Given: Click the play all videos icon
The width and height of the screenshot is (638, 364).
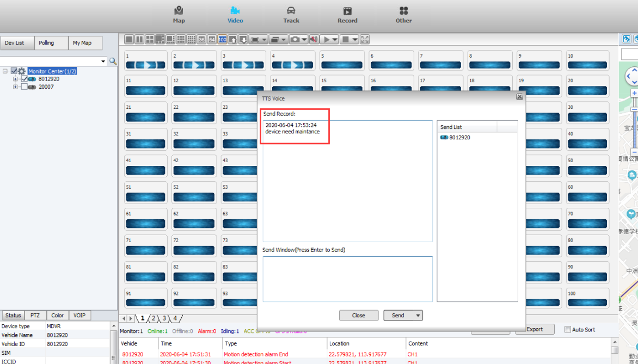Looking at the screenshot, I should coord(326,40).
